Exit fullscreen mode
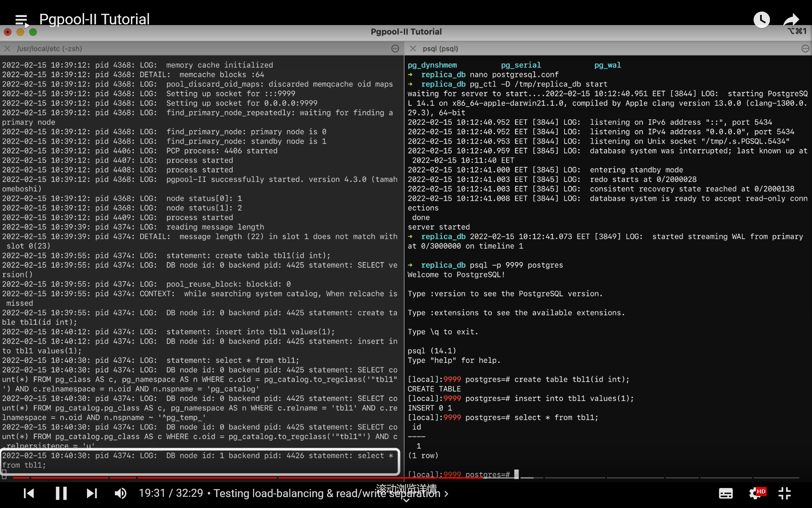812x508 pixels. 784,493
